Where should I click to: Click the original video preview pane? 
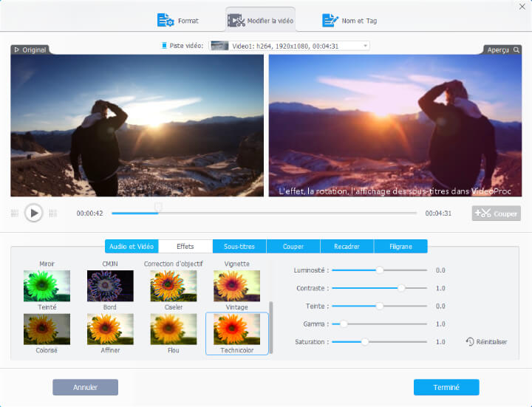[x=137, y=126]
